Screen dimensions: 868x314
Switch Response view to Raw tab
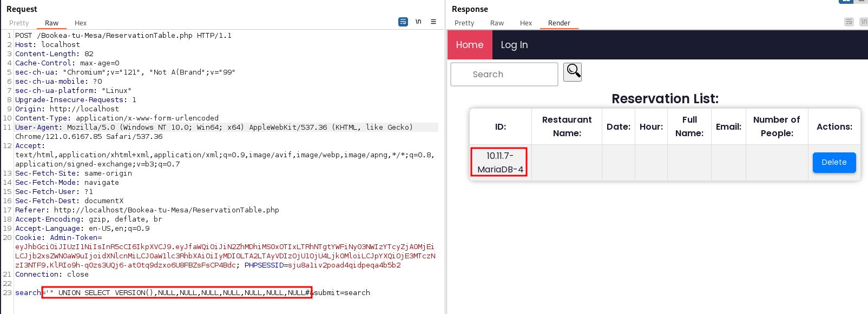click(497, 23)
